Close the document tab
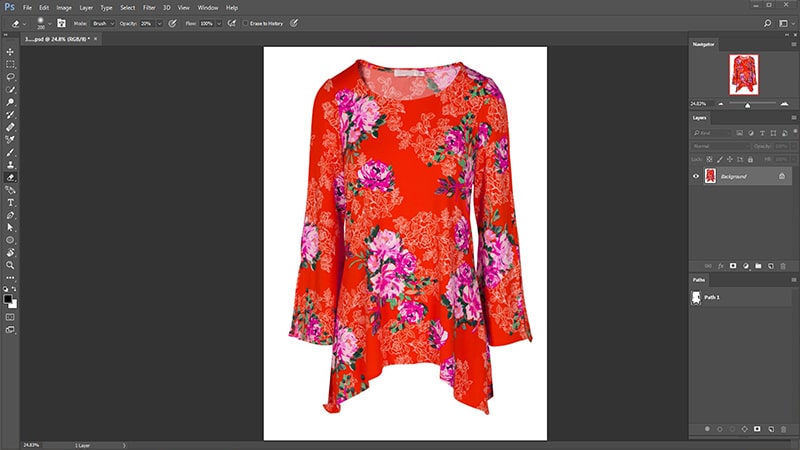This screenshot has height=450, width=800. pyautogui.click(x=95, y=39)
